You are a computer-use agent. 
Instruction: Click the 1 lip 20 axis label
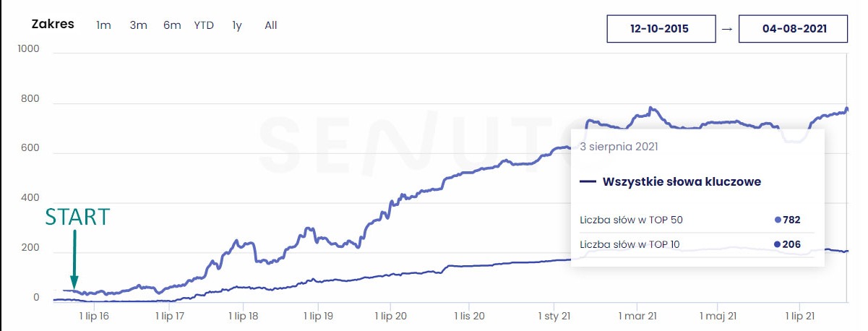point(390,316)
